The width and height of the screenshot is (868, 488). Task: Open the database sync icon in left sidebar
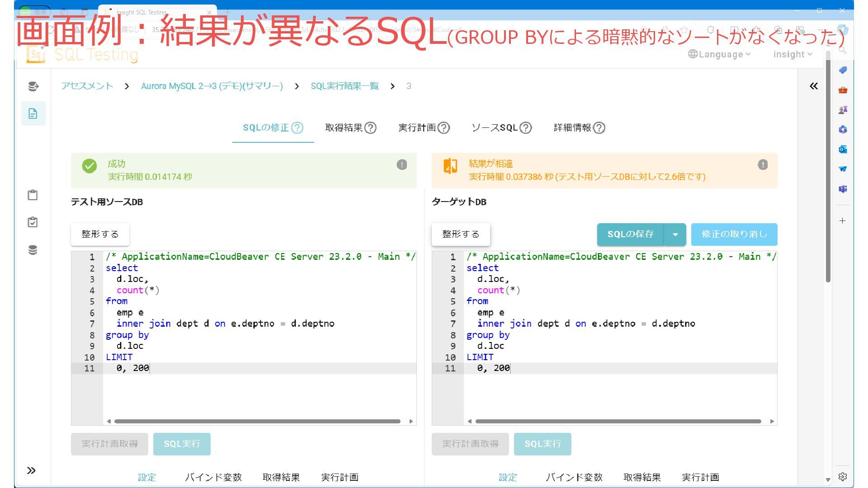[33, 86]
